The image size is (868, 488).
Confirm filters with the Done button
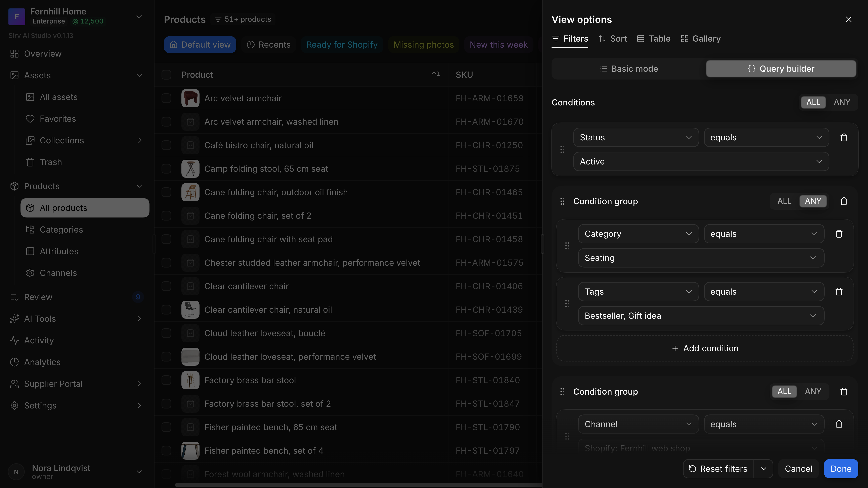(841, 469)
